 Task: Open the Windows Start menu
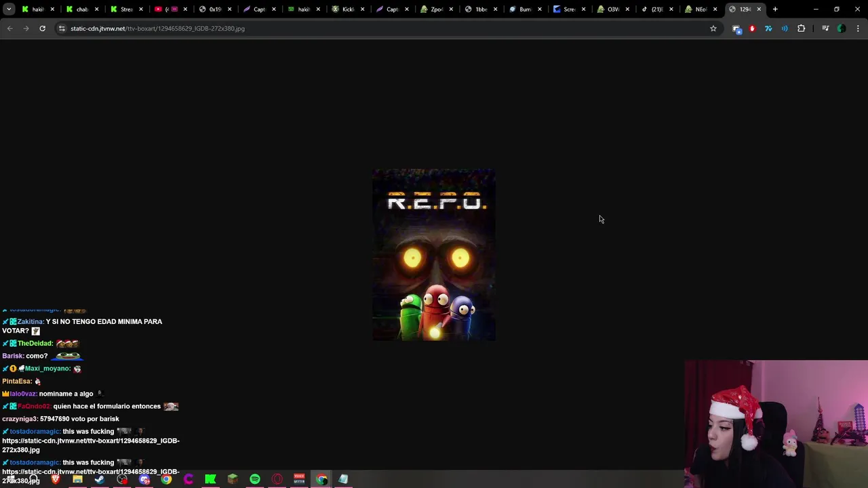pos(11,479)
